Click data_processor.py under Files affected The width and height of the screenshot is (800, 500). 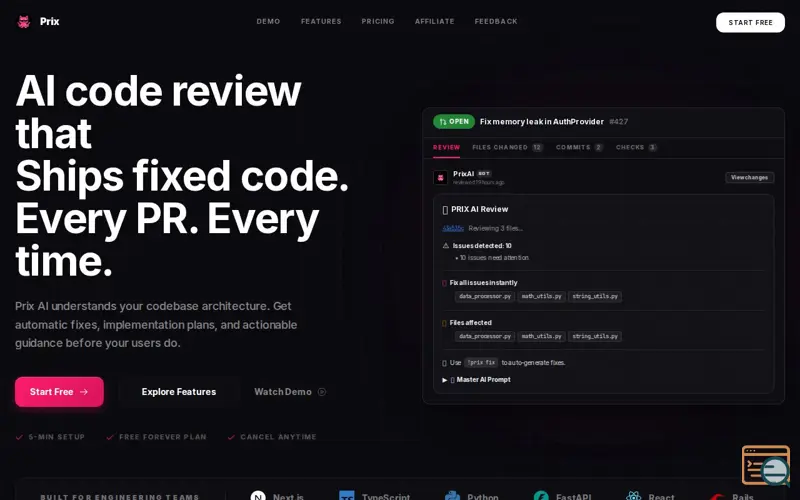tap(485, 336)
